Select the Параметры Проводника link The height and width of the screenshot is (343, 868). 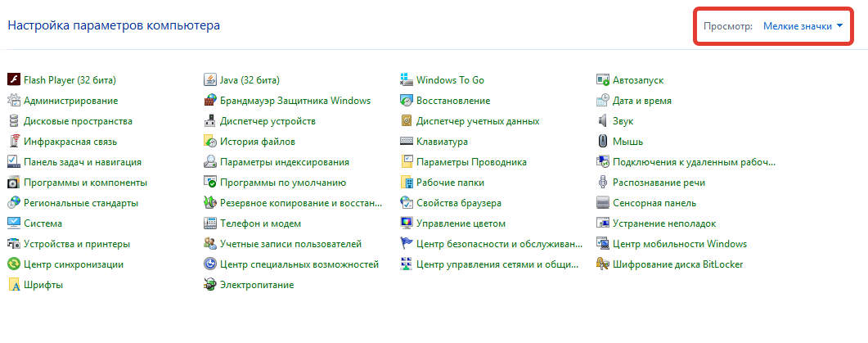(x=472, y=162)
